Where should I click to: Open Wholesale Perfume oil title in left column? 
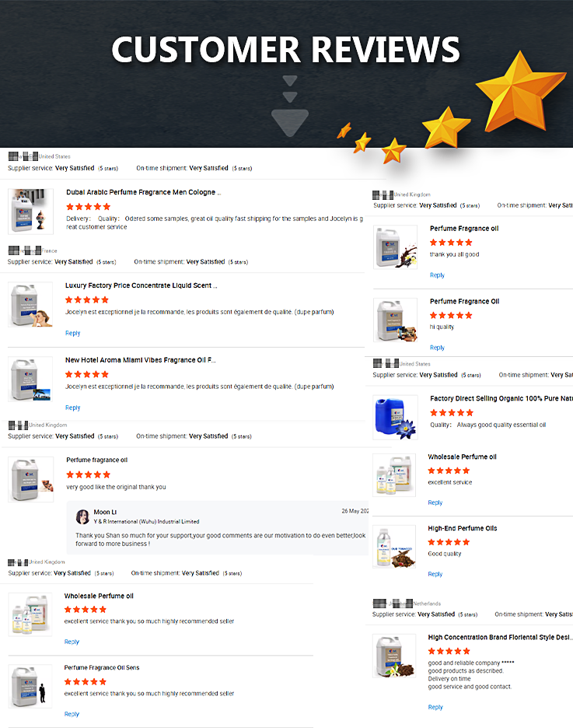pyautogui.click(x=99, y=596)
